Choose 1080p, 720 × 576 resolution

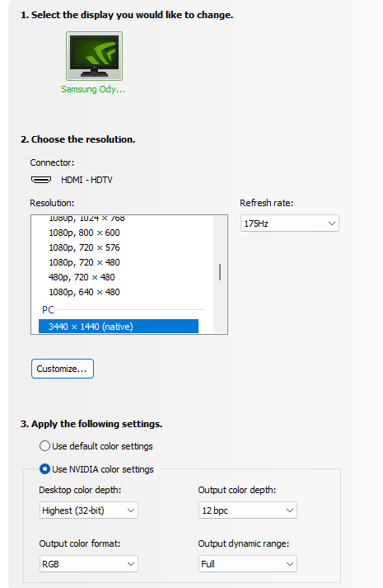pyautogui.click(x=84, y=247)
